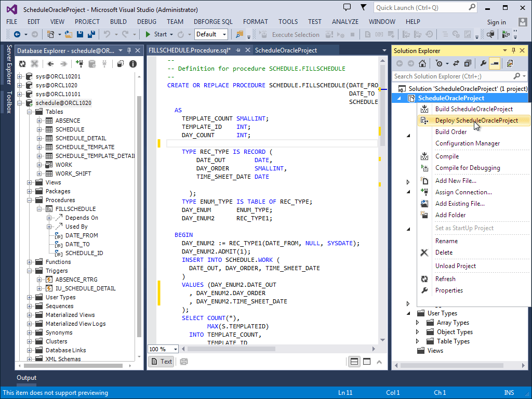The width and height of the screenshot is (532, 399).
Task: Sync Solution Explorer with active document
Action: point(456,63)
